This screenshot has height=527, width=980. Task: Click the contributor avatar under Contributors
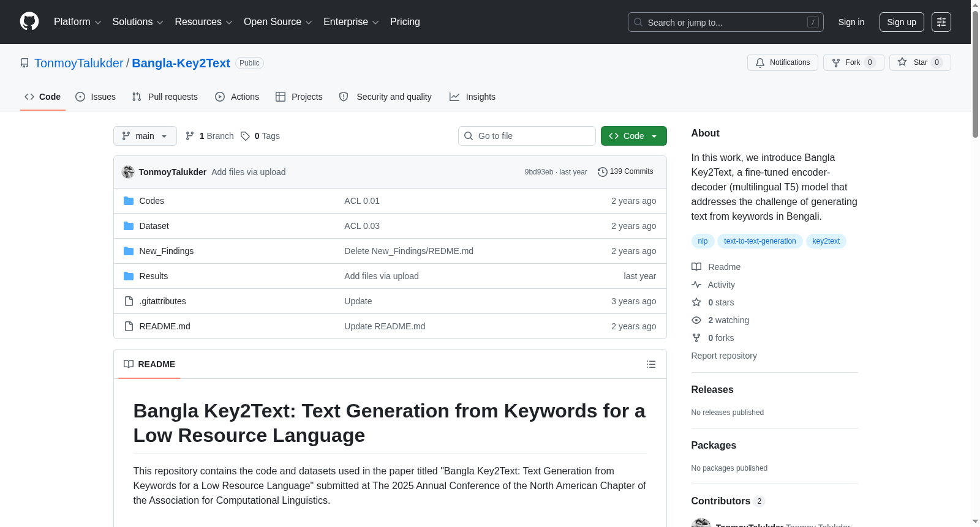click(x=701, y=523)
